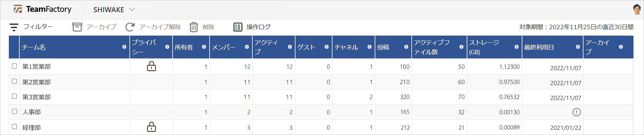The image size is (644, 135).
Task: Click the アーカイブ archive box icon
Action: (x=77, y=27)
